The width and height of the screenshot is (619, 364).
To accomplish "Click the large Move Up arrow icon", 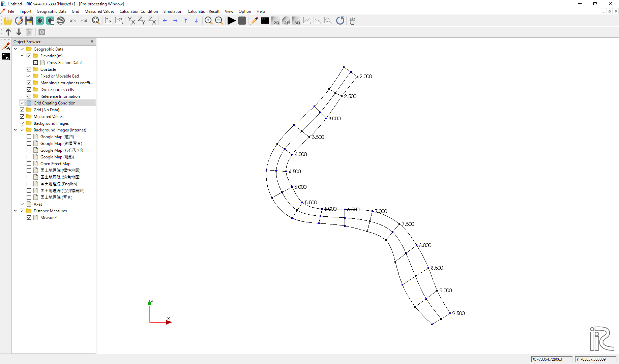I will pyautogui.click(x=8, y=32).
